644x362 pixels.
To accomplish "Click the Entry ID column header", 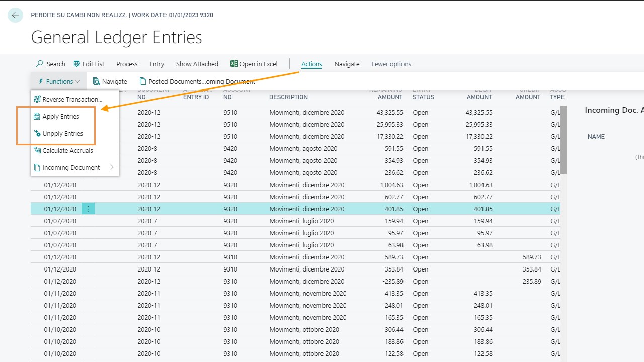I will point(196,94).
